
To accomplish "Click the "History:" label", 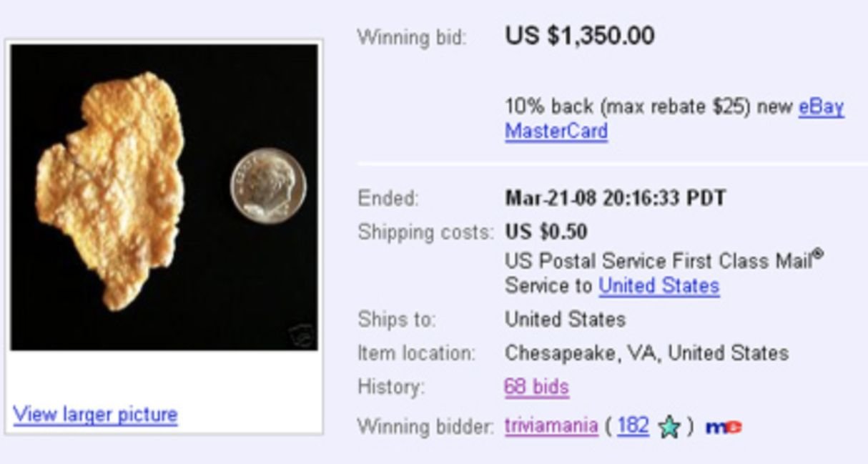I will pyautogui.click(x=390, y=388).
